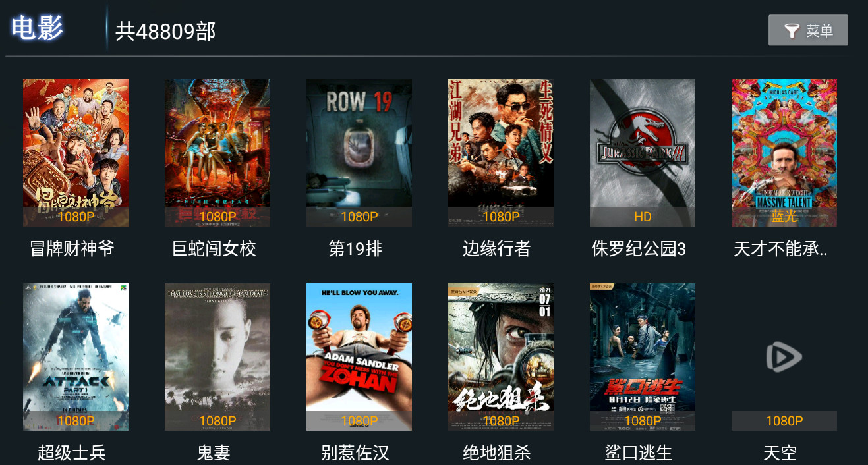Click the 电影 category heading
Screen dimensions: 868x465
pyautogui.click(x=38, y=28)
